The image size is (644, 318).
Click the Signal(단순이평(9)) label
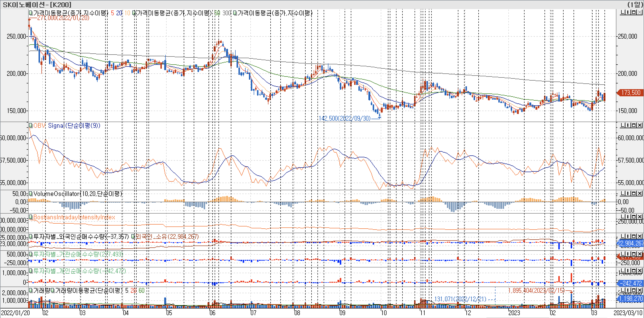[x=74, y=125]
